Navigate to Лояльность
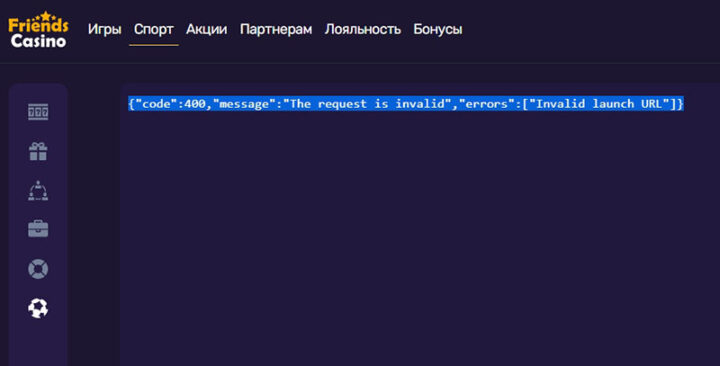The width and height of the screenshot is (720, 366). [363, 29]
